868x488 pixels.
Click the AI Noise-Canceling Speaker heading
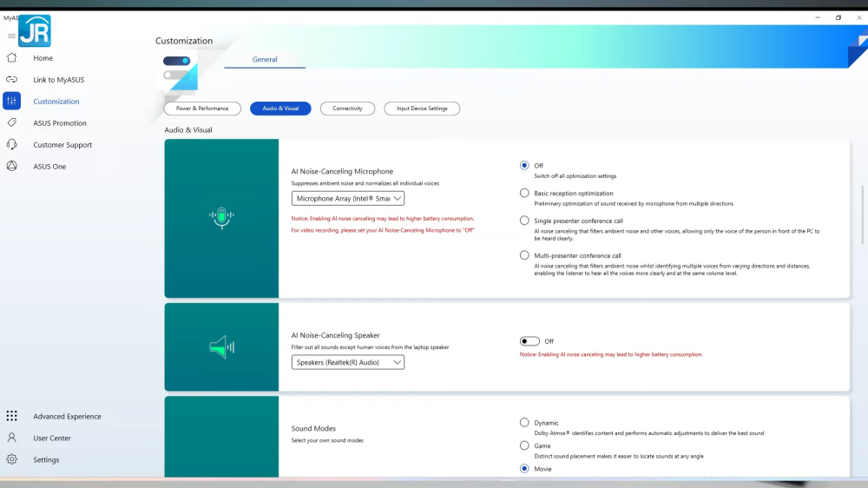click(335, 335)
